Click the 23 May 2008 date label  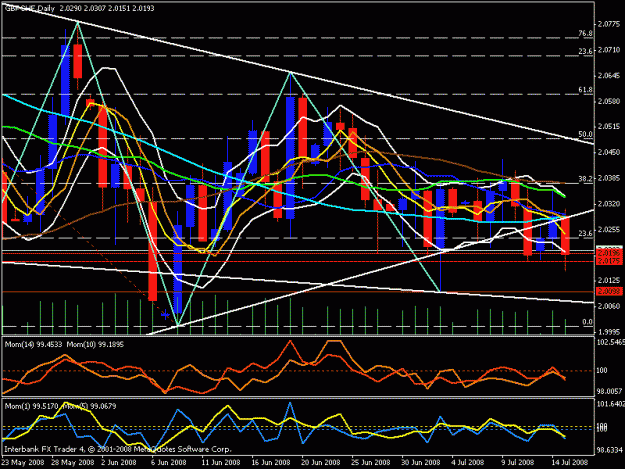point(22,462)
